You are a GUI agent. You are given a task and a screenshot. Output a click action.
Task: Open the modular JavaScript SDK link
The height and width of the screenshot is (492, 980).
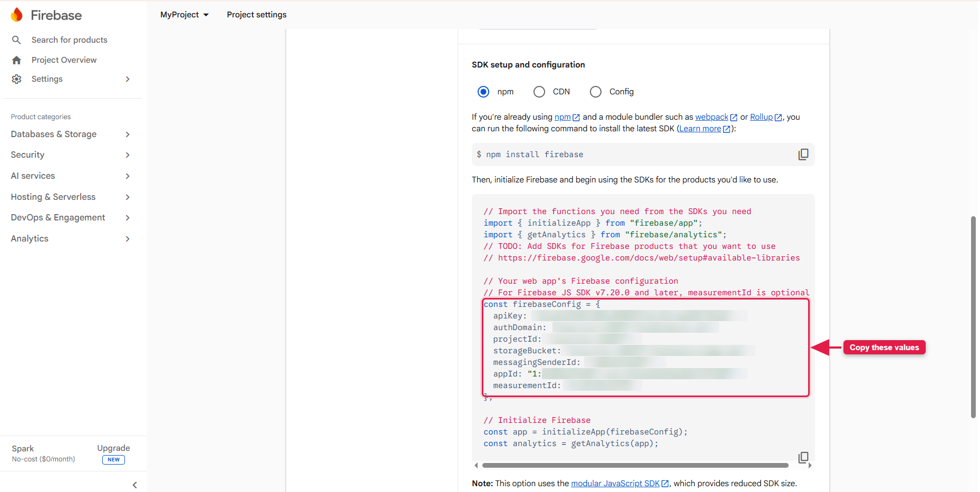[x=615, y=484]
